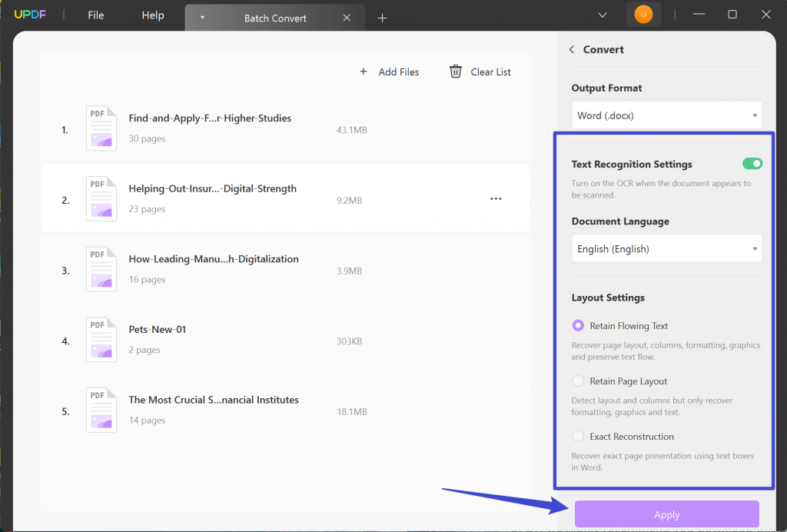The image size is (787, 532).
Task: Click the user account avatar icon
Action: 643,14
